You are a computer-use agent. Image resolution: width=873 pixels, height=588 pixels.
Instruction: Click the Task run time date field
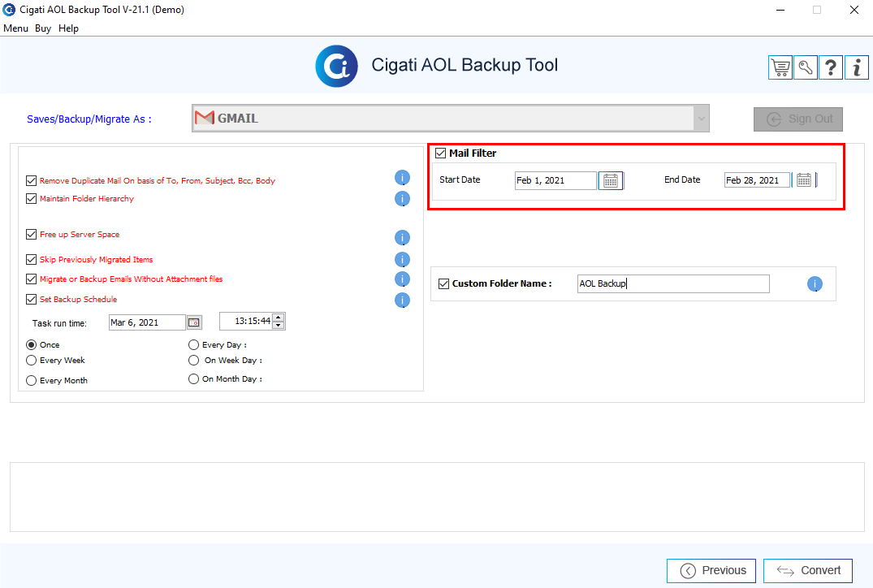pos(147,322)
